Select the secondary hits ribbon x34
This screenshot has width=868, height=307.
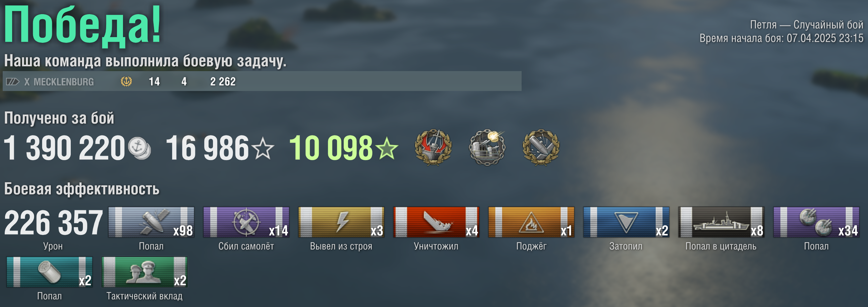pyautogui.click(x=816, y=222)
